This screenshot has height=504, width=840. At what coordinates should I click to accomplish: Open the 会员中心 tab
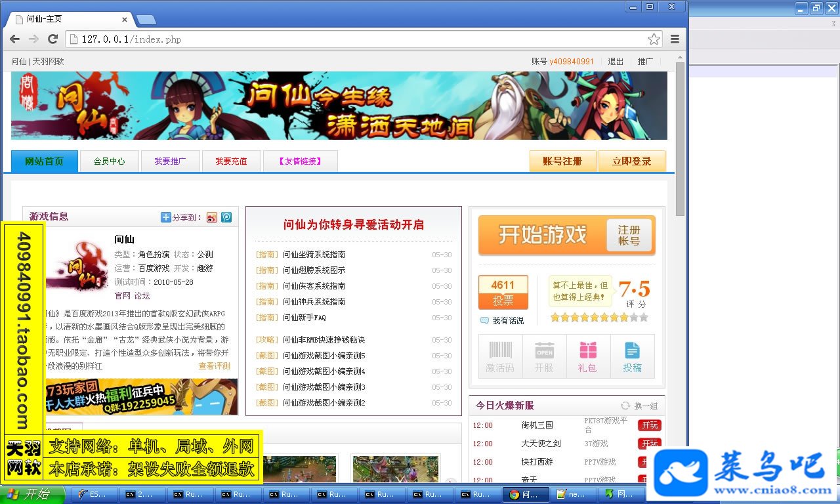pos(109,161)
